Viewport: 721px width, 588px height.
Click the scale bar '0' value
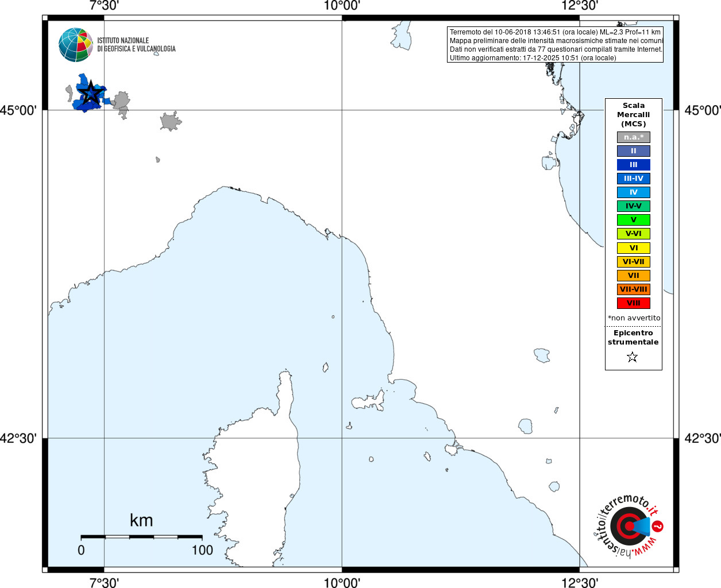pos(81,550)
